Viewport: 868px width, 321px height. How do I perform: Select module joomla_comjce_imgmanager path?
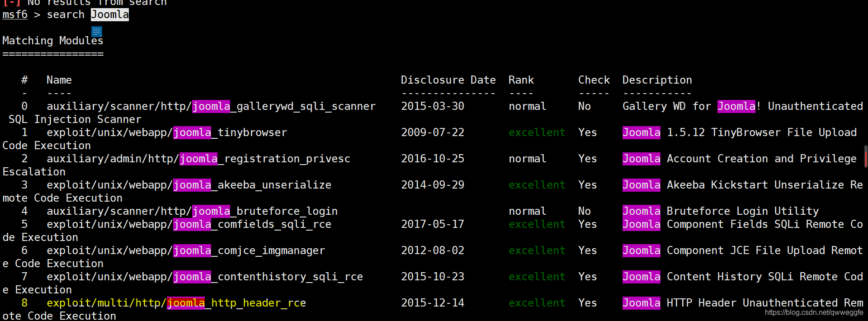(186, 250)
